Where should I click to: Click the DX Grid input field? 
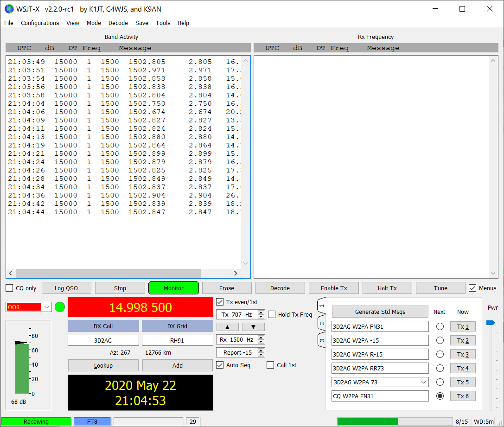(x=178, y=341)
